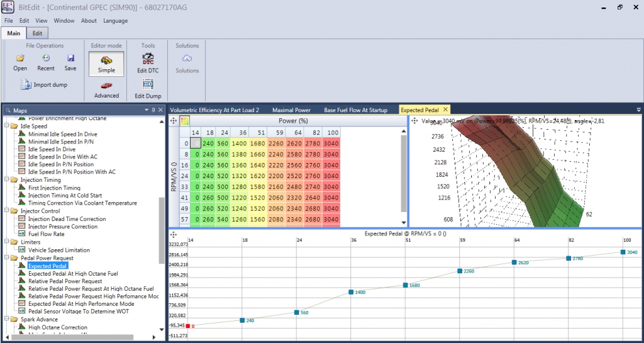The height and width of the screenshot is (343, 644).
Task: Collapse the Spark Advance folder
Action: [x=6, y=319]
